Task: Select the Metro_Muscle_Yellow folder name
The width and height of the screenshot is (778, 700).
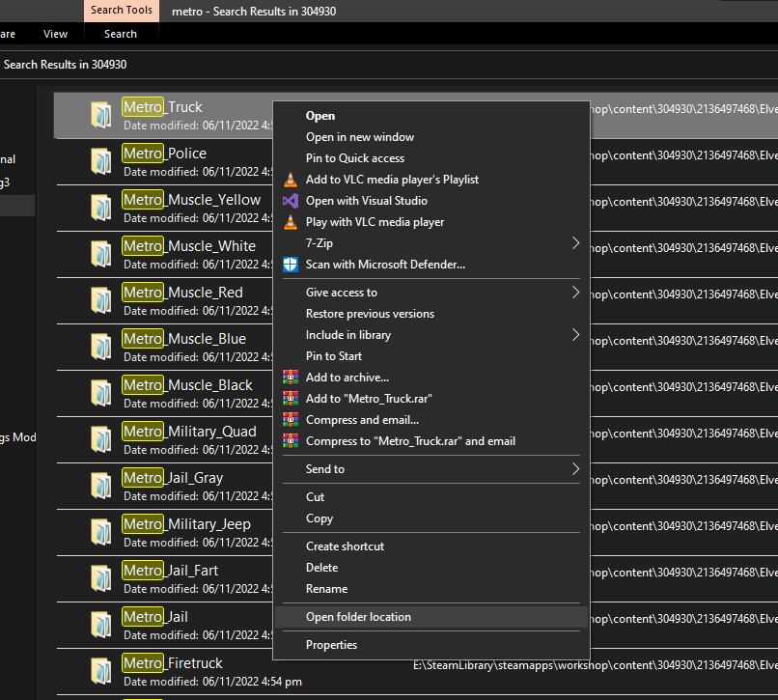Action: point(191,200)
